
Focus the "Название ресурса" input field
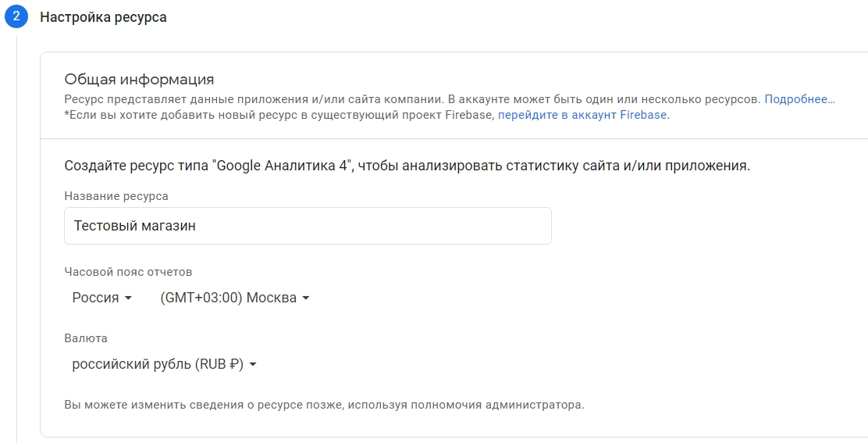(308, 226)
